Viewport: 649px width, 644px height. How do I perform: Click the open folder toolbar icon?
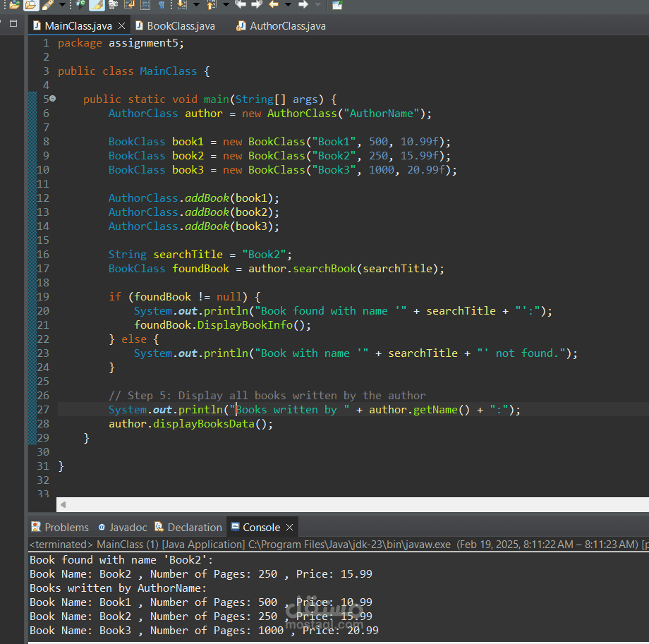click(x=30, y=5)
